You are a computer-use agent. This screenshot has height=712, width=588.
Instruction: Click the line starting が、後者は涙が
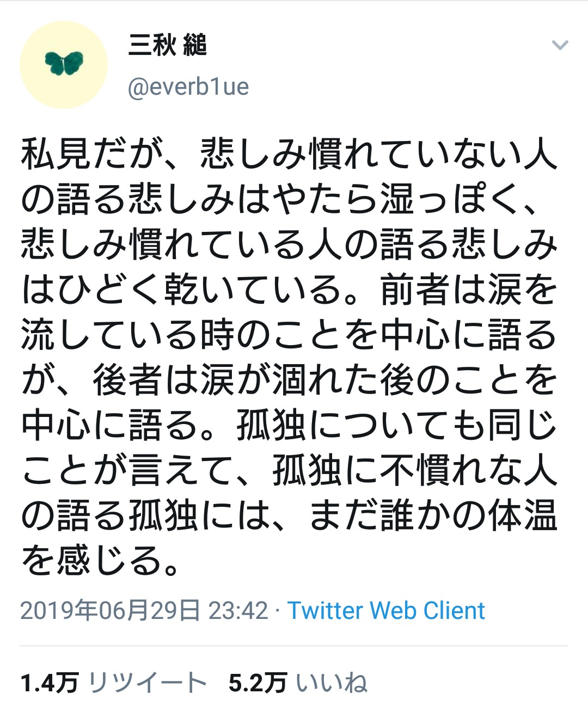tap(289, 380)
